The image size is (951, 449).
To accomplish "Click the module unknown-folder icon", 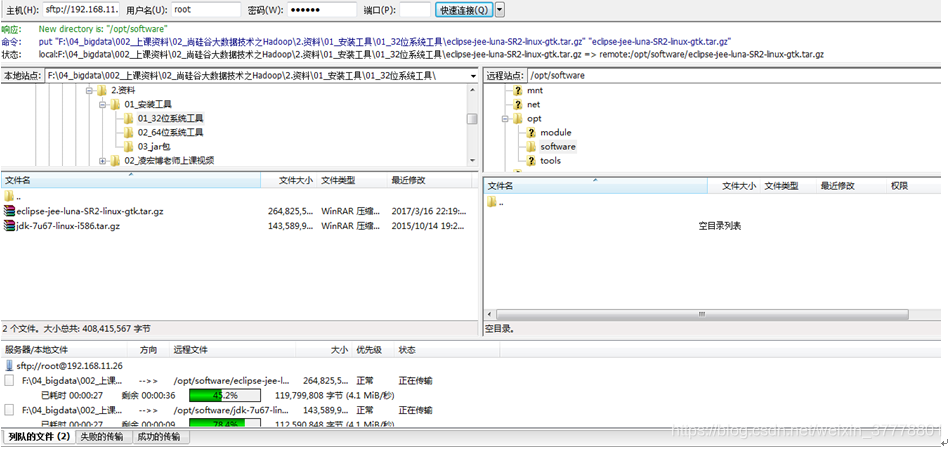I will [x=531, y=132].
